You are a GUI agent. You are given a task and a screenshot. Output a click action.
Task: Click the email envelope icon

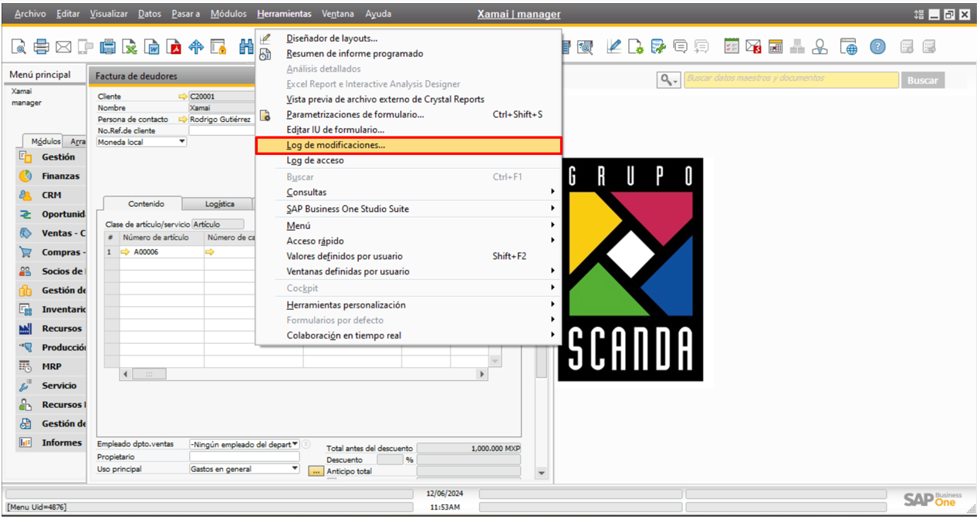point(63,46)
